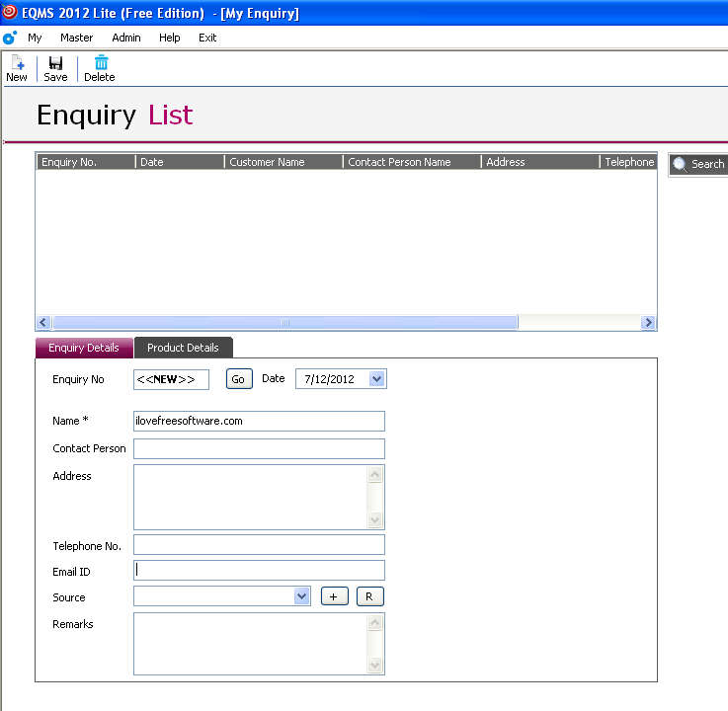Click the R button beside Source

(370, 596)
